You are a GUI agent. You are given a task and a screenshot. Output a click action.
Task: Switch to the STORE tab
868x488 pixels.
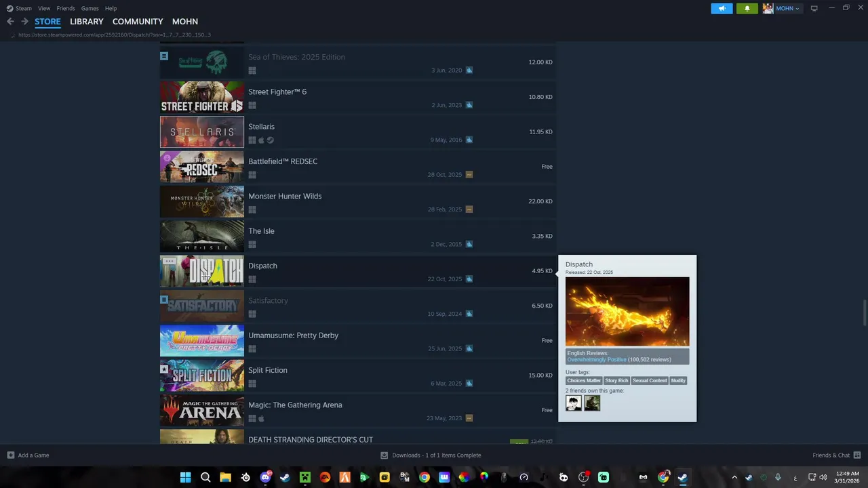[47, 22]
